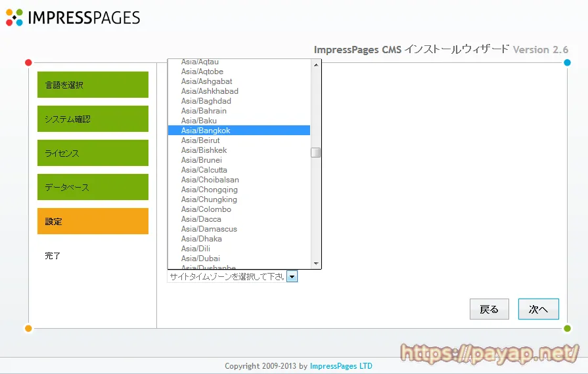Pick Asia/Damascus from the list
This screenshot has height=374, width=588.
(239, 229)
